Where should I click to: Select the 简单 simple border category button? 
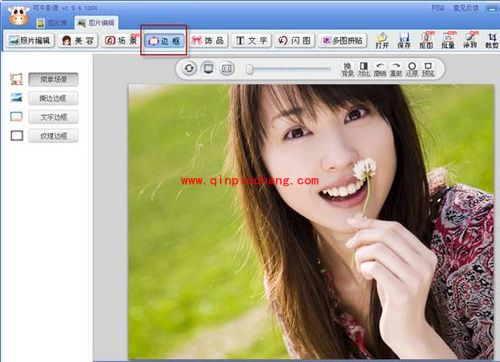coord(53,79)
